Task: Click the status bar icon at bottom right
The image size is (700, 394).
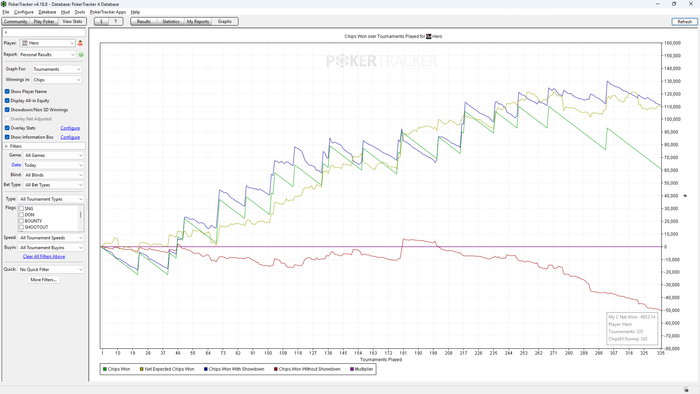Action: pyautogui.click(x=687, y=390)
